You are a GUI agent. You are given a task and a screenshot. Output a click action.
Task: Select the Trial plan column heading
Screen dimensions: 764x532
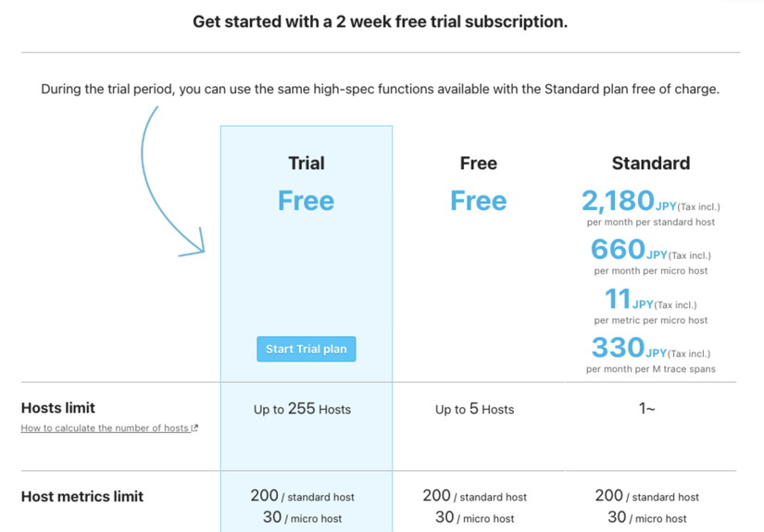coord(306,164)
